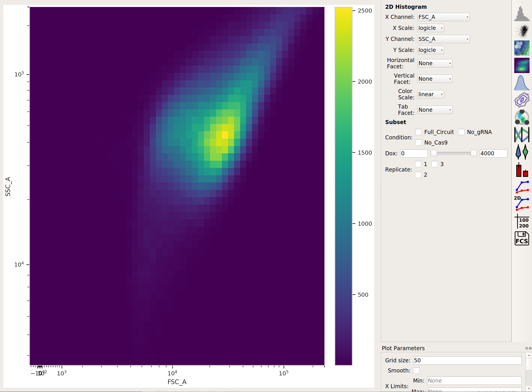532x392 pixels.
Task: Open the Bar chart view
Action: 522,169
